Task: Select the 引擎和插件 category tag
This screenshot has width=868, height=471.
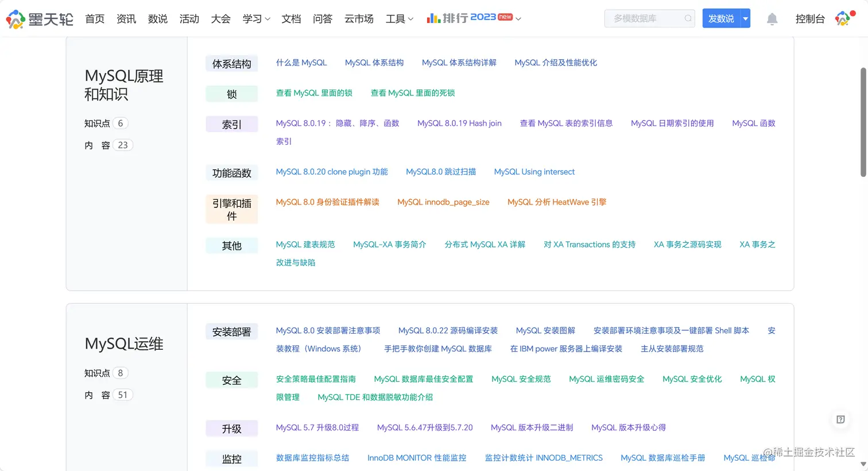Action: tap(232, 210)
